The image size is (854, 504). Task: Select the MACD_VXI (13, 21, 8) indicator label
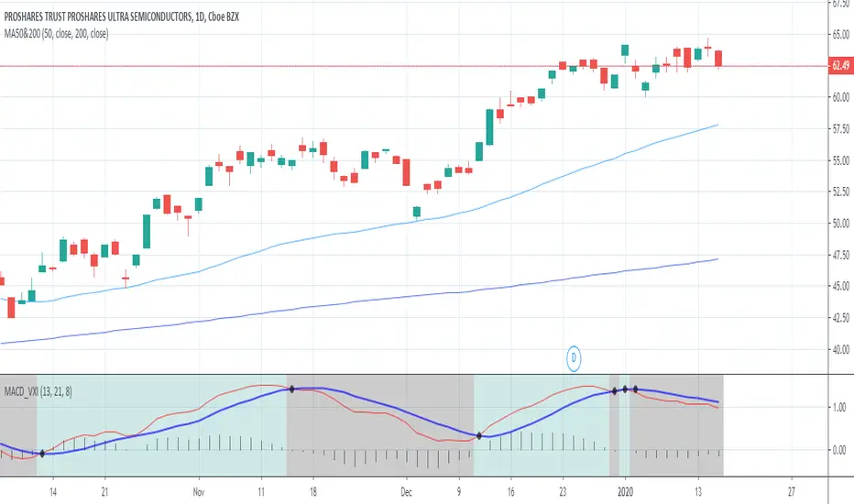pos(38,391)
